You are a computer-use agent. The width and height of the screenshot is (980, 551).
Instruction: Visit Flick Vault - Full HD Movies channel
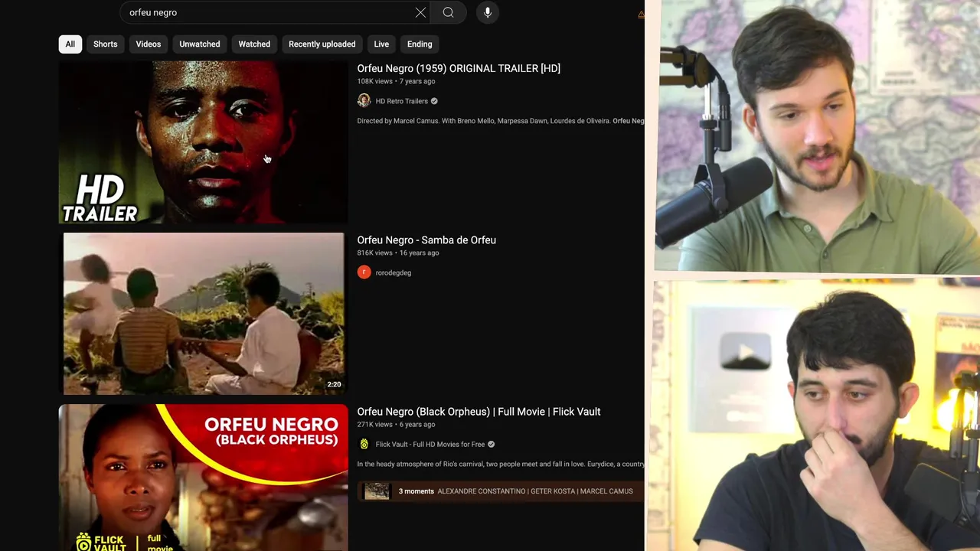tap(430, 445)
